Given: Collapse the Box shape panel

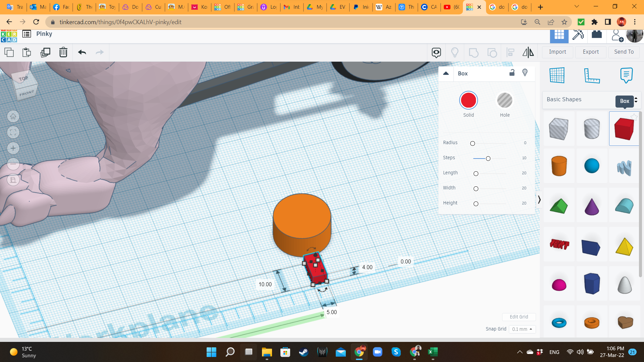Looking at the screenshot, I should (446, 73).
